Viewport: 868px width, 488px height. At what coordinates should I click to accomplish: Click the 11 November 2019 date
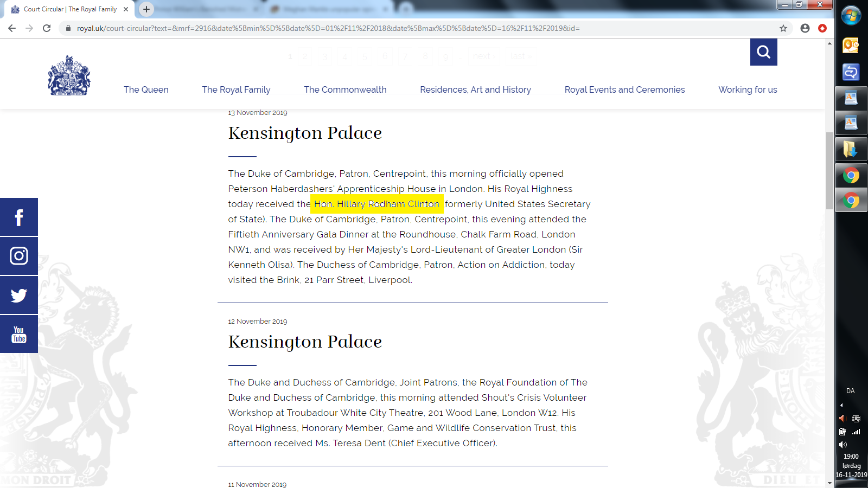[x=257, y=485]
